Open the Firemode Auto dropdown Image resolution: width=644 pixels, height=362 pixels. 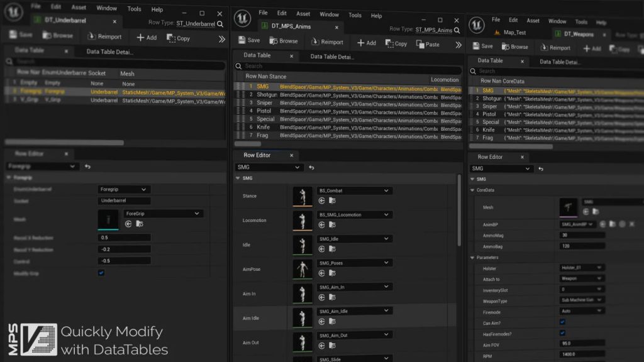point(581,311)
